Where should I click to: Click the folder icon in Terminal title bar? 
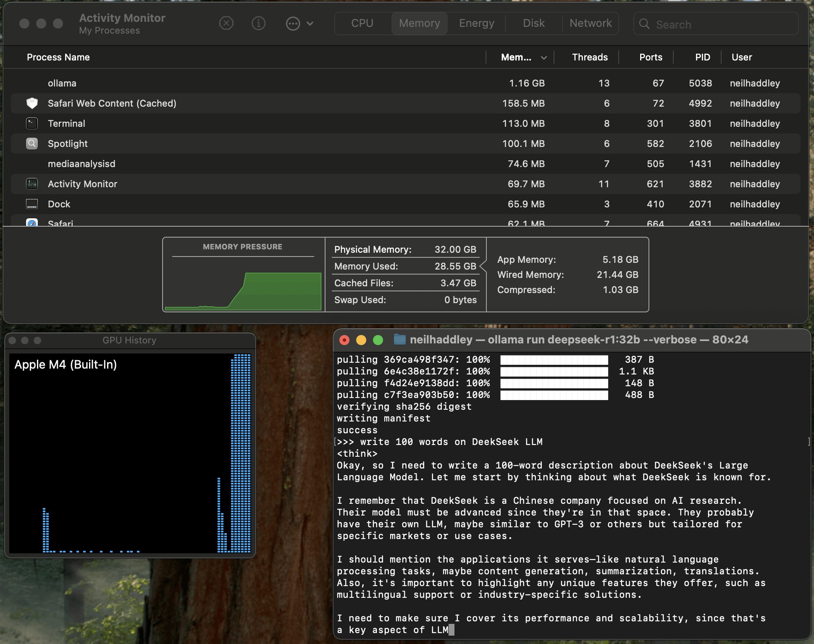click(399, 340)
